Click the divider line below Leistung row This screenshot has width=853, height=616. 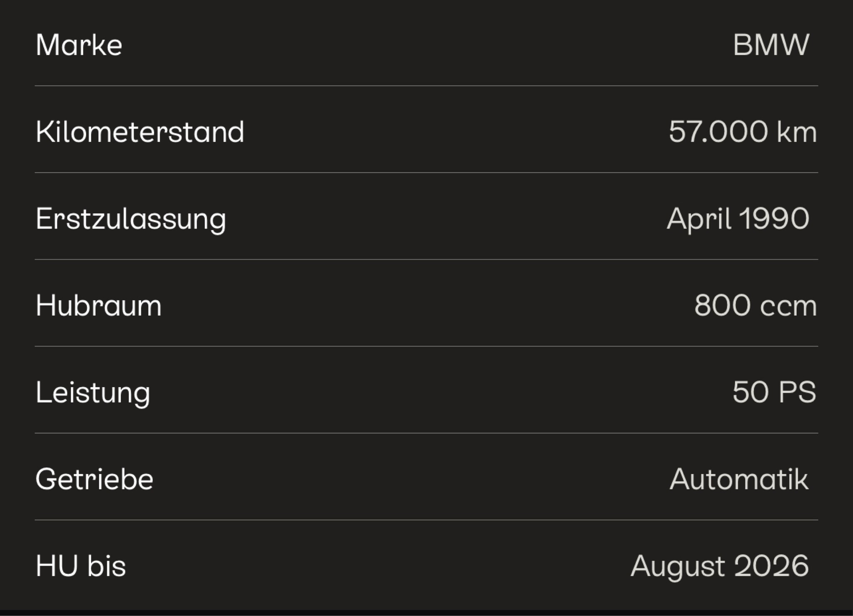pyautogui.click(x=426, y=433)
